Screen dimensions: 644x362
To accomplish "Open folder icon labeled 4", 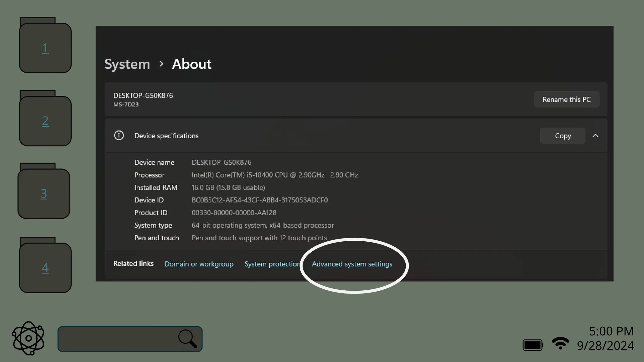I will 45,267.
